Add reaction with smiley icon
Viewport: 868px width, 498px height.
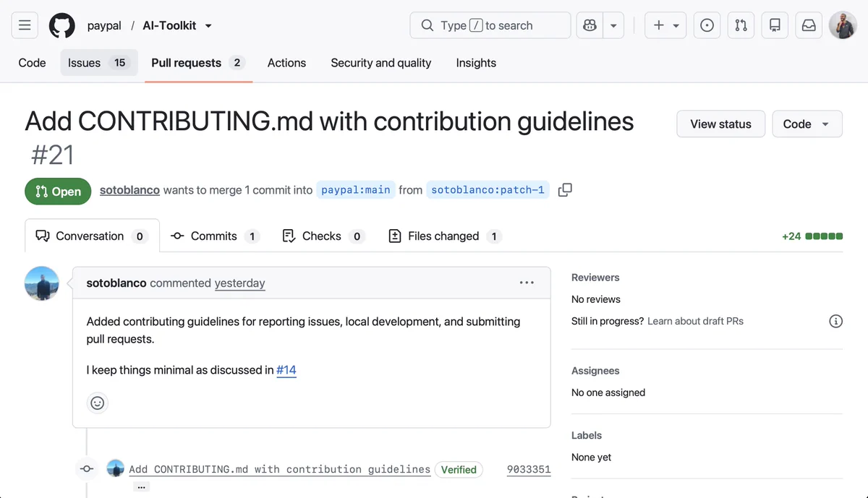tap(98, 403)
